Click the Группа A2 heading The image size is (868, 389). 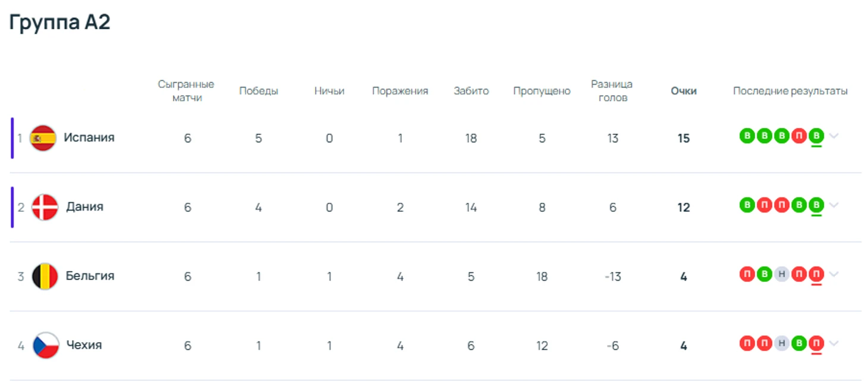(x=59, y=23)
